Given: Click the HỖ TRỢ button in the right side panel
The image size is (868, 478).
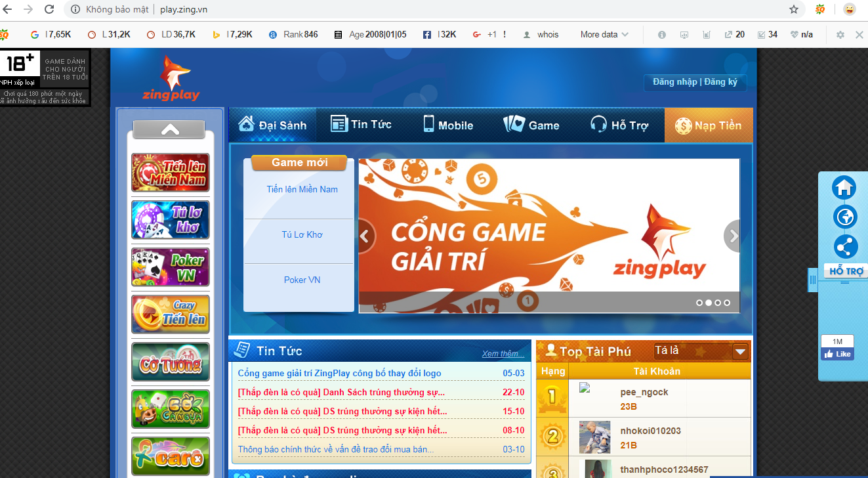Looking at the screenshot, I should click(x=846, y=271).
